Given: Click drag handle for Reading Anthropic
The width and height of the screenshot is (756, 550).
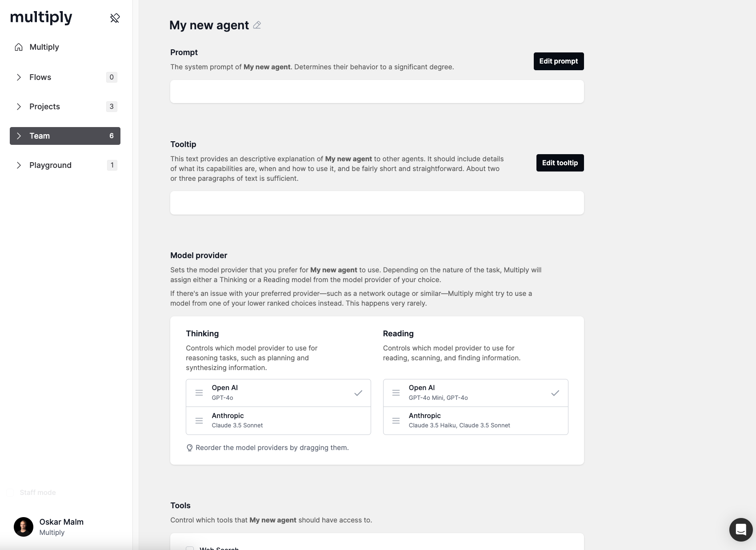Looking at the screenshot, I should [x=396, y=420].
